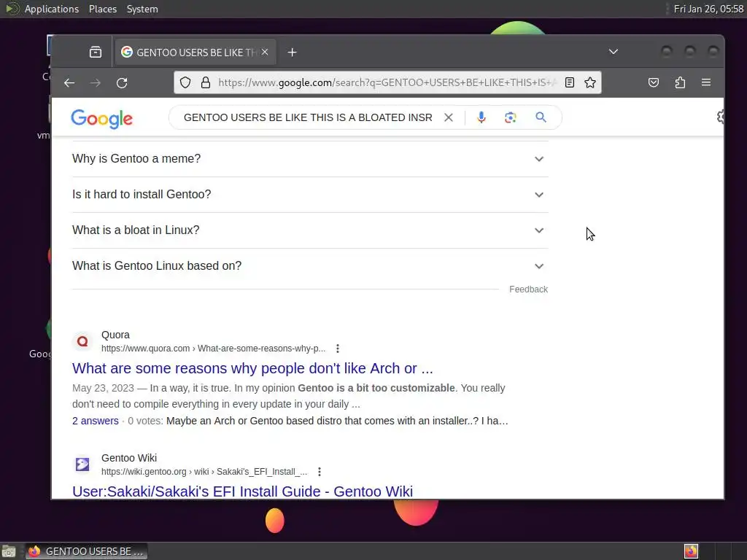Screen dimensions: 747x560
Task: Open the list all tabs dropdown arrow
Action: [613, 52]
